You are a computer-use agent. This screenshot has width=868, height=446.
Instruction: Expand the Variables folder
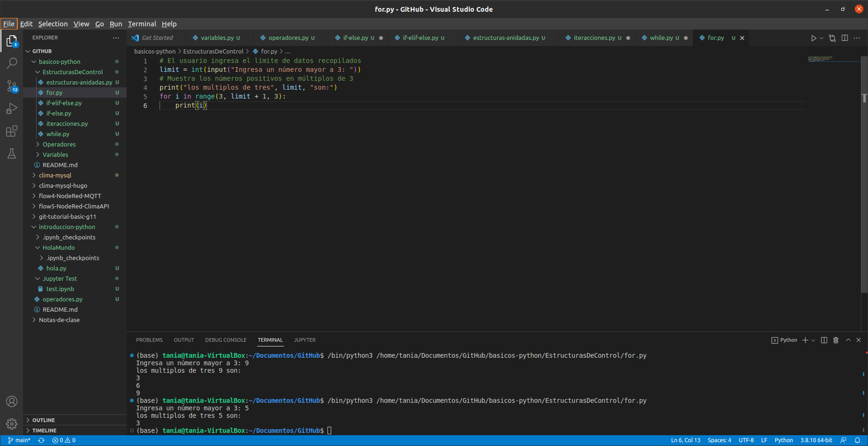click(x=75, y=154)
